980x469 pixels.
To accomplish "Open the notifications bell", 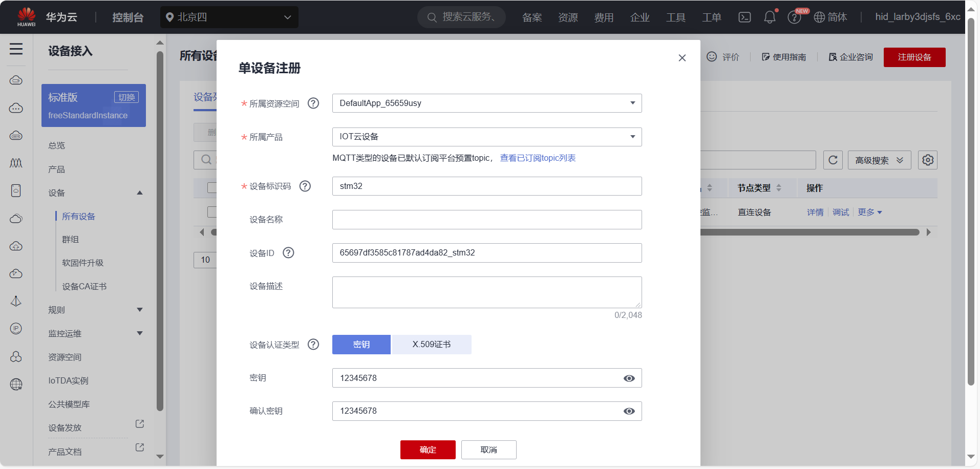I will (x=770, y=17).
